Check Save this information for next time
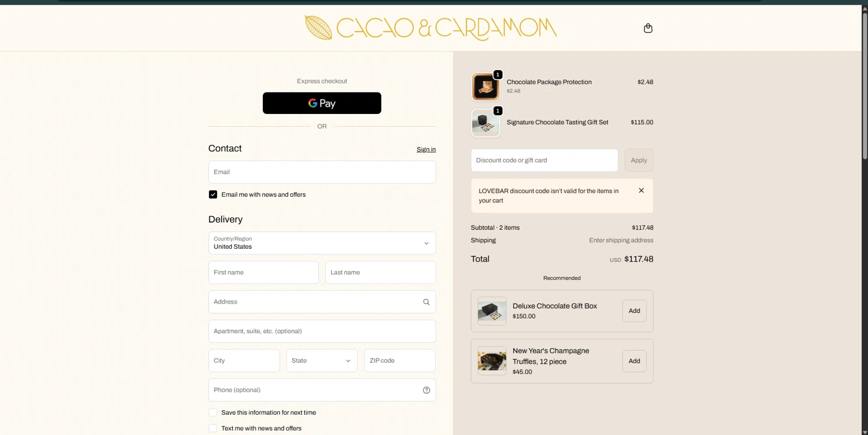 click(x=213, y=412)
